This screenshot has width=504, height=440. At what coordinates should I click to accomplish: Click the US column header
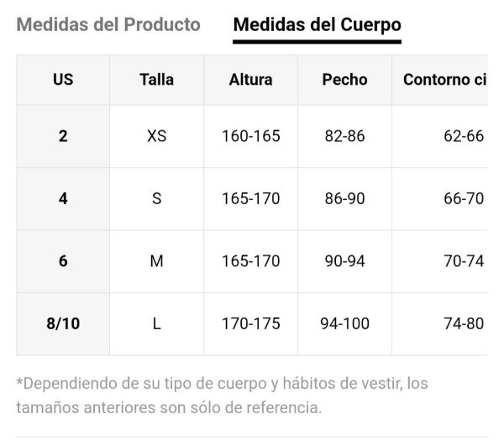[63, 80]
